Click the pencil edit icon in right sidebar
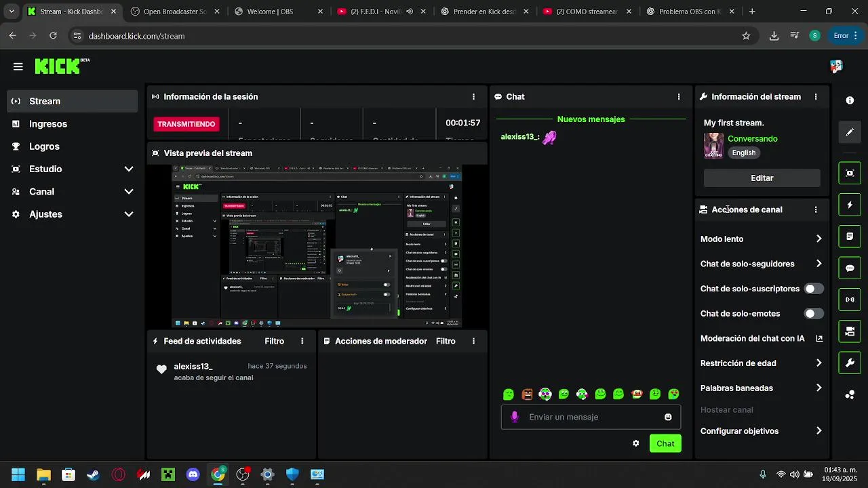The width and height of the screenshot is (868, 488). tap(850, 132)
